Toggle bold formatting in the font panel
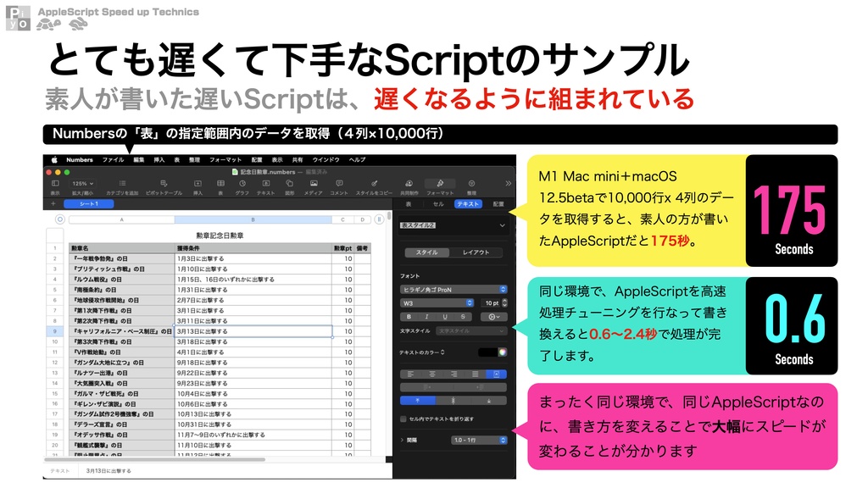Viewport: 868px width, 488px height. coord(409,315)
